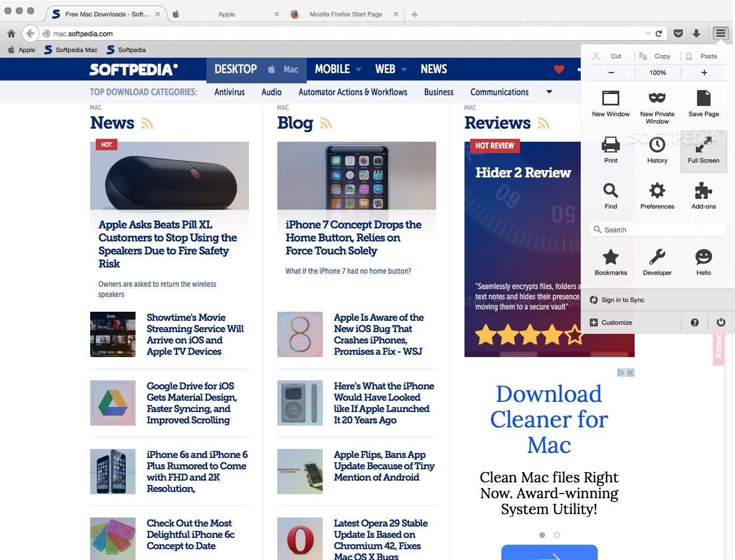Click the hamburger menu button
Image resolution: width=735 pixels, height=560 pixels.
point(720,33)
